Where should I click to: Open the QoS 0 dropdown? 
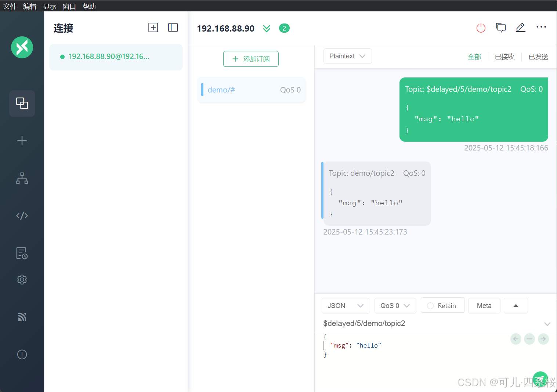coord(395,306)
